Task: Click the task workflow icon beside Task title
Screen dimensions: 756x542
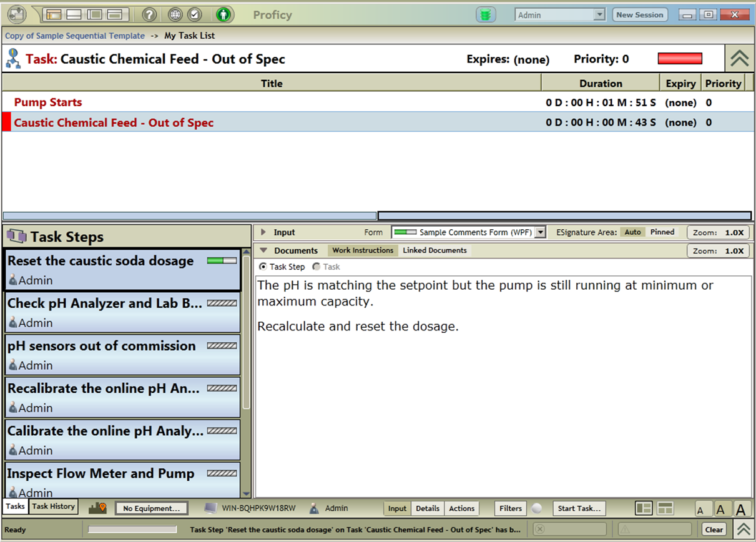Action: coord(13,59)
